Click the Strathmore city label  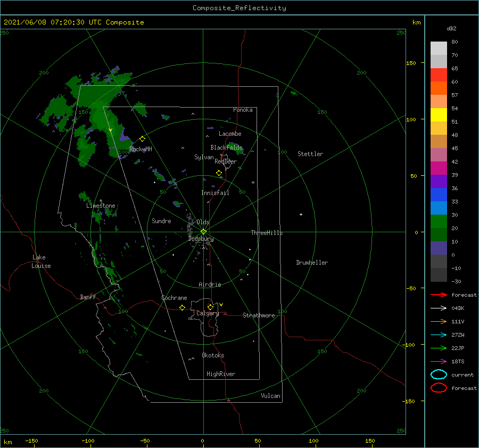(259, 315)
